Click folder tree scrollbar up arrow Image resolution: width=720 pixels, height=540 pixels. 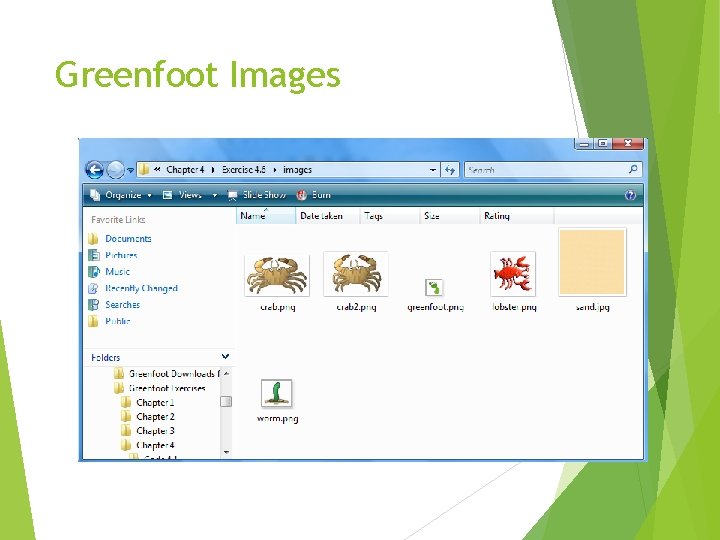(x=226, y=373)
